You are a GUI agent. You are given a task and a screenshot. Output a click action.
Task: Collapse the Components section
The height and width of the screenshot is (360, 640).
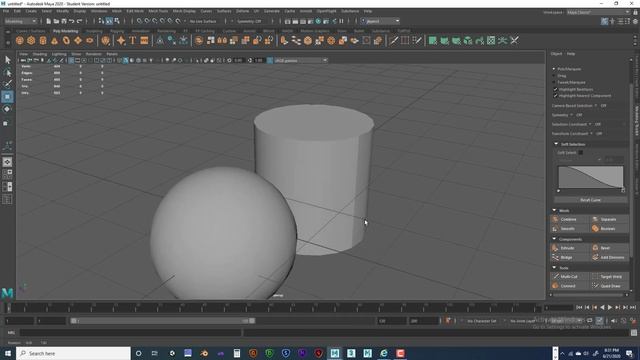pyautogui.click(x=554, y=239)
